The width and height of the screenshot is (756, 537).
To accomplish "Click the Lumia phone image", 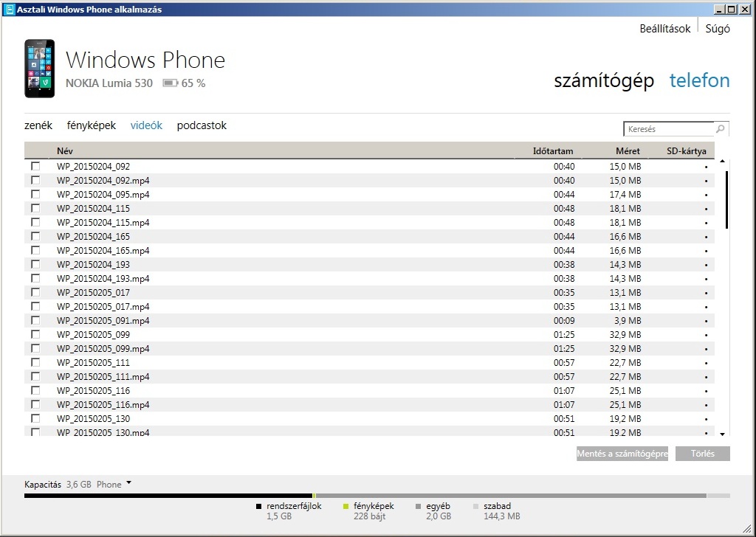I will [40, 69].
